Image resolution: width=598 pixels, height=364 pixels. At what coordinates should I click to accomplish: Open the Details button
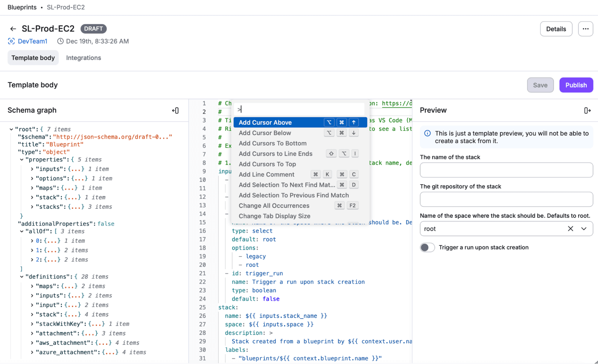556,29
